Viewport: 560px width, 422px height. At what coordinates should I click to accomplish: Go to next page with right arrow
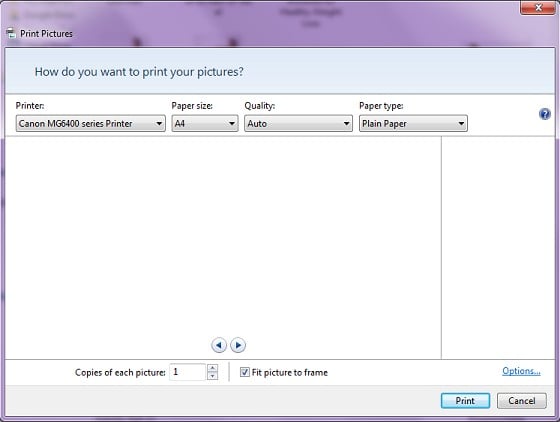click(x=238, y=345)
